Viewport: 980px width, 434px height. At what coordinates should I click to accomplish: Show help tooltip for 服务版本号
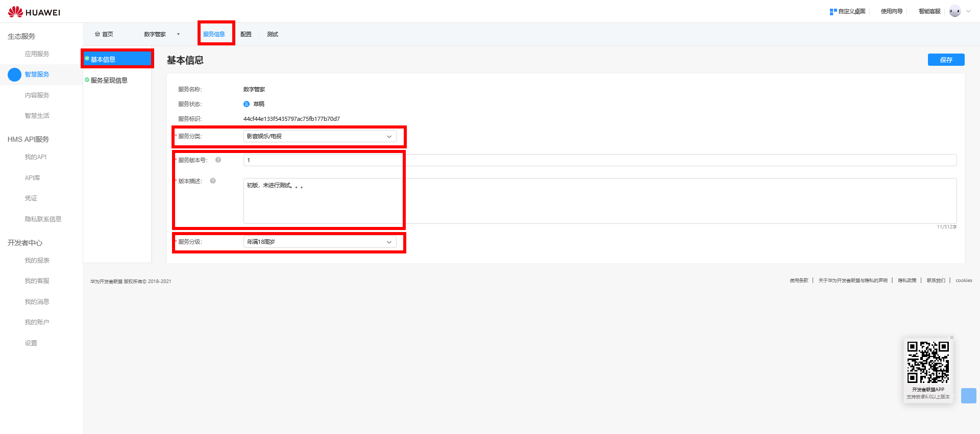[218, 160]
